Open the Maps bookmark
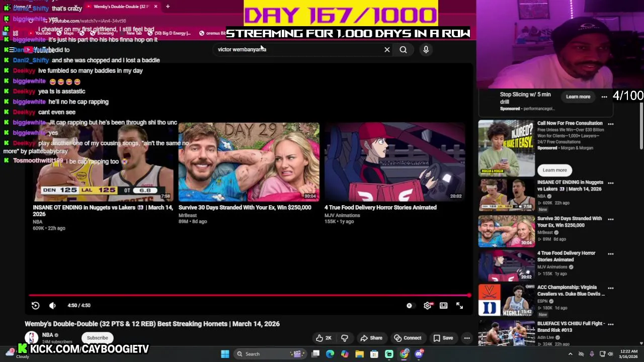Screen dimensions: 644x362 click(65, 33)
